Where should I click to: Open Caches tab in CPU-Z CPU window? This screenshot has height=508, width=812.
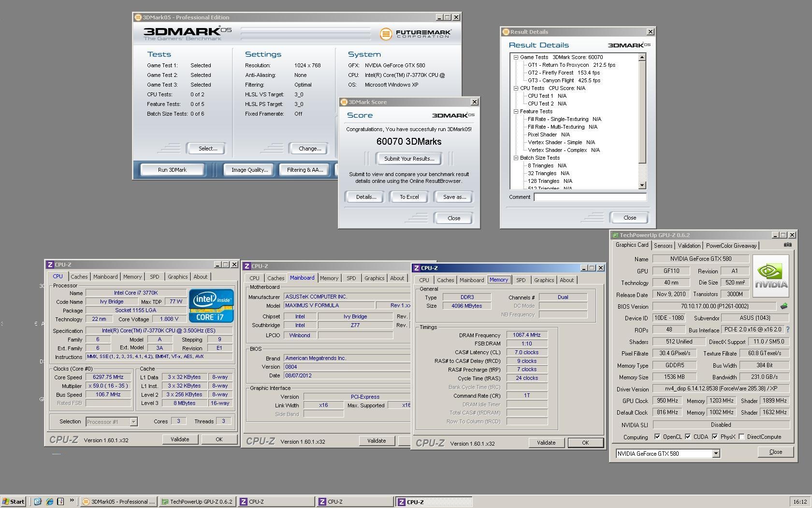[x=79, y=277]
